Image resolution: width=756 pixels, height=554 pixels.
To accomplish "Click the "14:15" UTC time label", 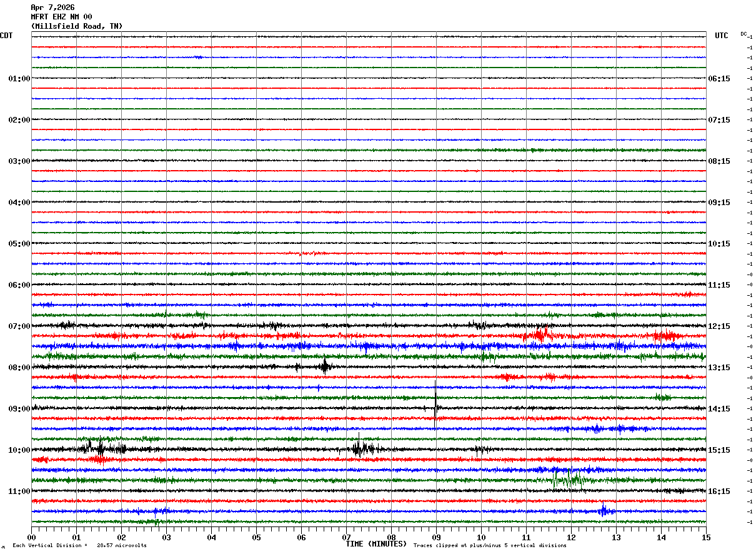I will pos(719,409).
